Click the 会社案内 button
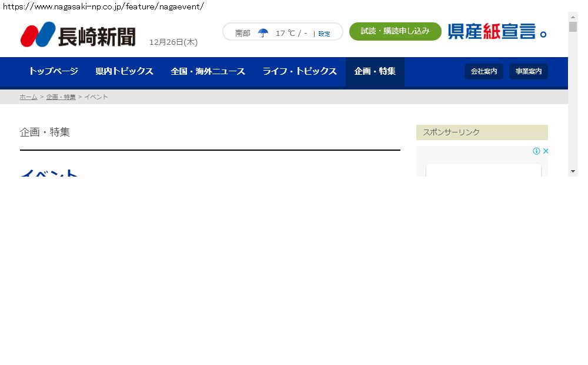The height and width of the screenshot is (365, 588). click(483, 71)
